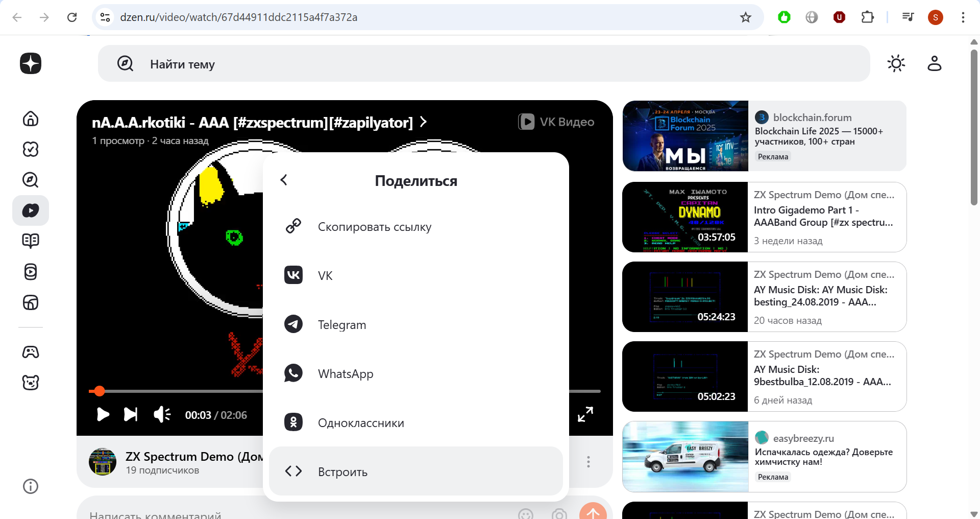Image resolution: width=980 pixels, height=519 pixels.
Task: Open the Home sidebar icon
Action: tap(31, 119)
